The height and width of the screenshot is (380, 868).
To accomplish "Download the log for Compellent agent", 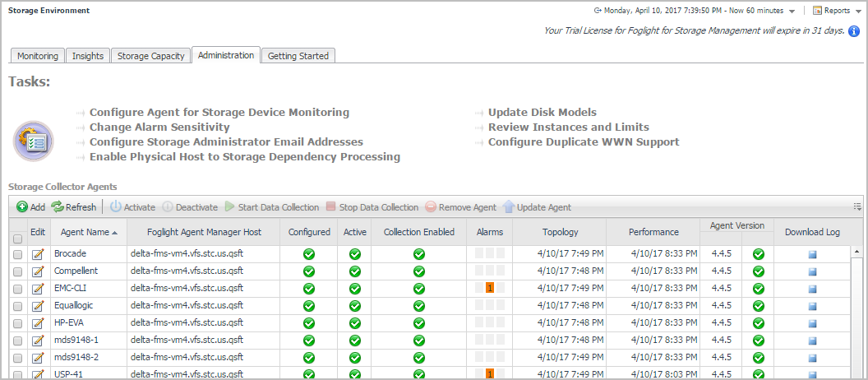I will click(x=812, y=271).
